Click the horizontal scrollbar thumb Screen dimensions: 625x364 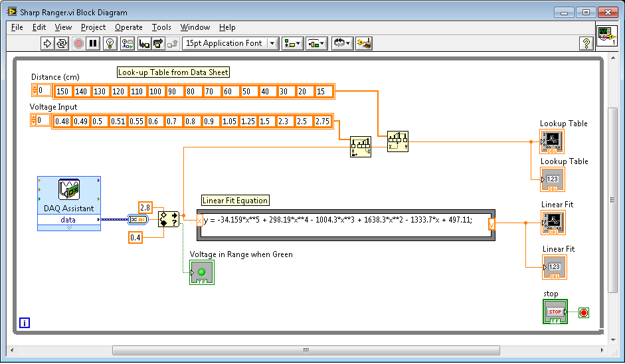306,349
